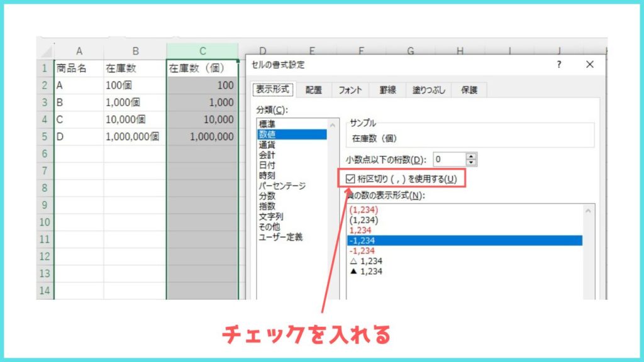
Task: Switch to the 保護 tab
Action: 469,90
